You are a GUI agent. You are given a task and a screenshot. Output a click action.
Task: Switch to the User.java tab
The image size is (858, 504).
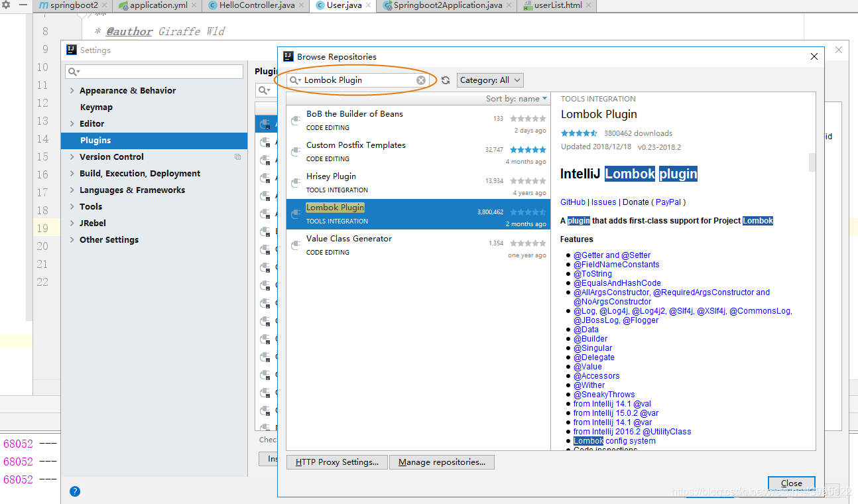click(x=343, y=5)
